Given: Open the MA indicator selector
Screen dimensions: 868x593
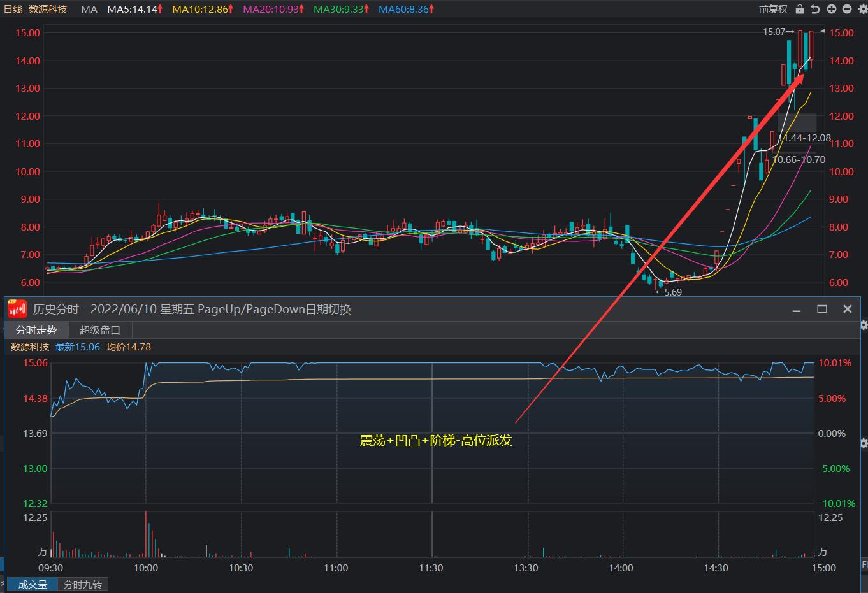Looking at the screenshot, I should tap(89, 9).
